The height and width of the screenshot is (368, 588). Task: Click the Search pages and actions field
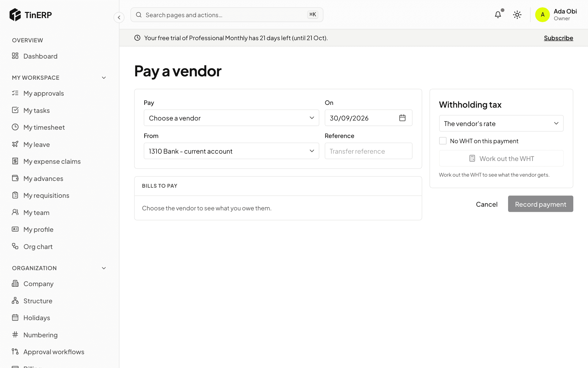(227, 15)
